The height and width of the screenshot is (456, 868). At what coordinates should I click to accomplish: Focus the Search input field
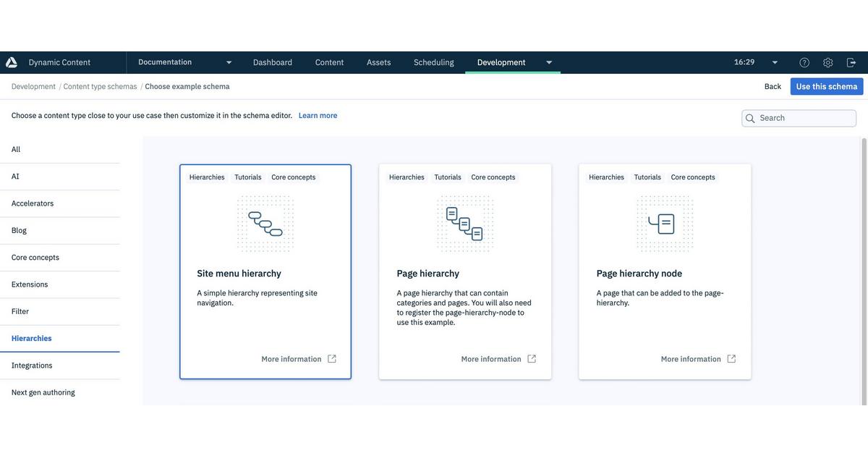pos(799,118)
